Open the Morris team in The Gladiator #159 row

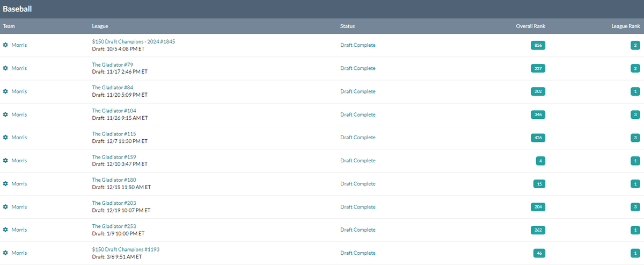click(x=19, y=161)
